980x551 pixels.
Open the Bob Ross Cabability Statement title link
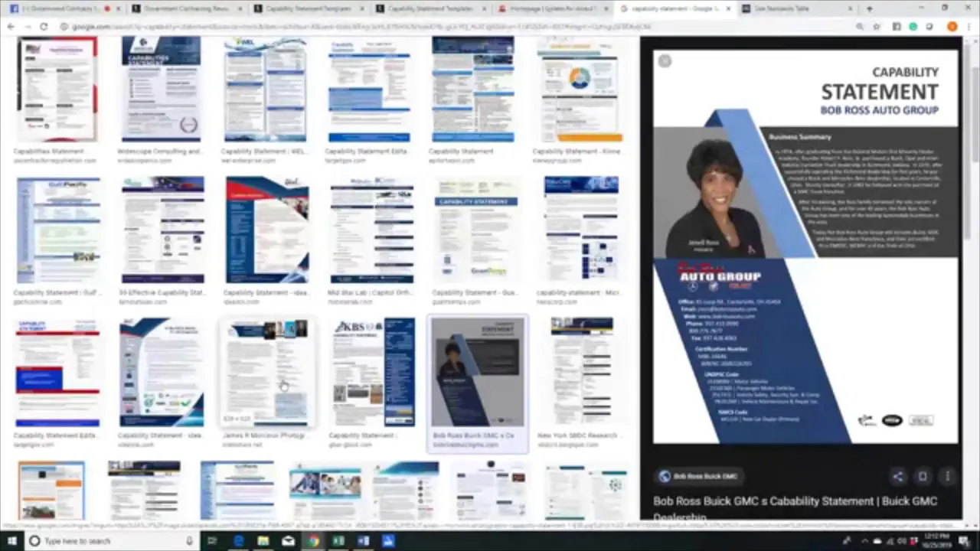[796, 507]
